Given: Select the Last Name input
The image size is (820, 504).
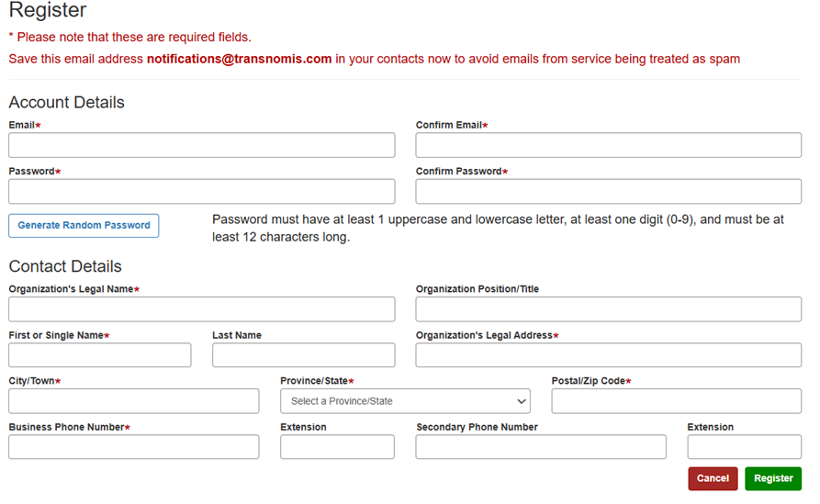Looking at the screenshot, I should pos(303,355).
